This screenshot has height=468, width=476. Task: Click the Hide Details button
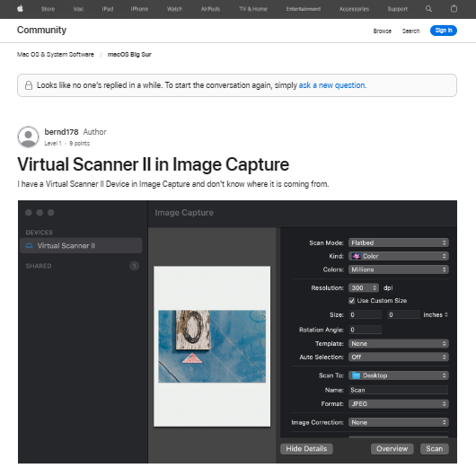306,449
